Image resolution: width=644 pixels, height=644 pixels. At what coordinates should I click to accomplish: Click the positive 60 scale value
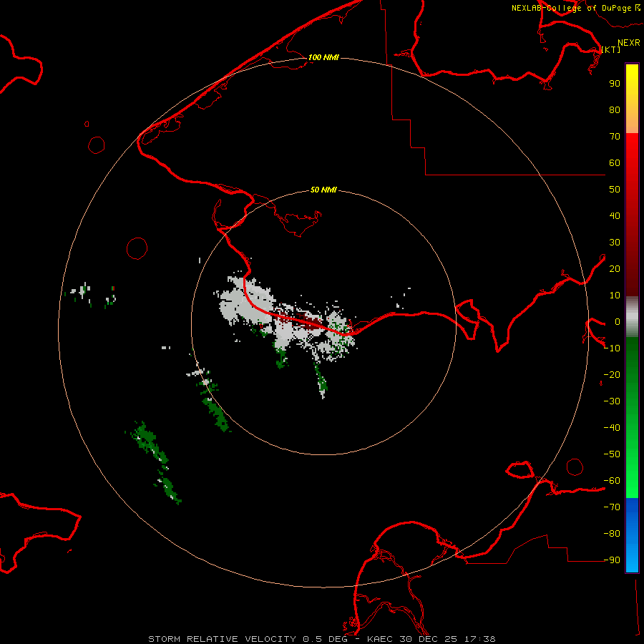pos(615,162)
